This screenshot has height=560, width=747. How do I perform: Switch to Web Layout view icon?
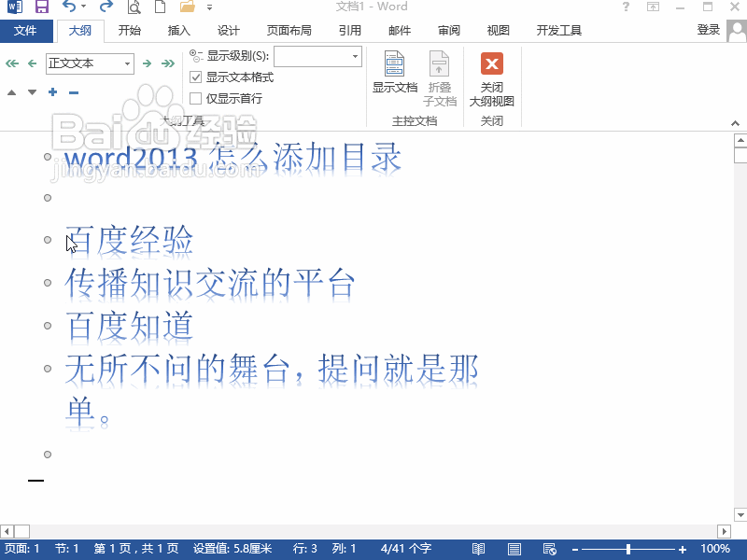(550, 549)
